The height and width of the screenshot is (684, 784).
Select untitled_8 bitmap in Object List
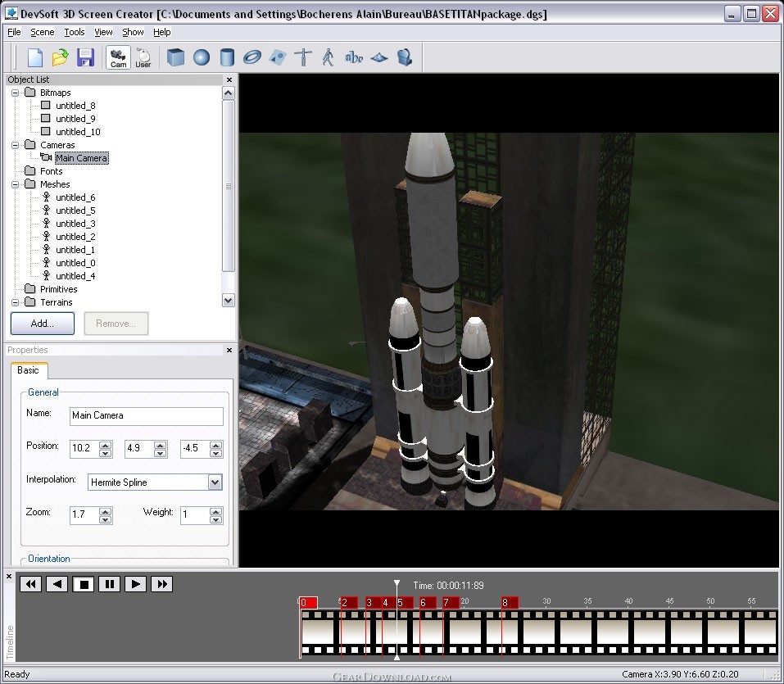[75, 106]
